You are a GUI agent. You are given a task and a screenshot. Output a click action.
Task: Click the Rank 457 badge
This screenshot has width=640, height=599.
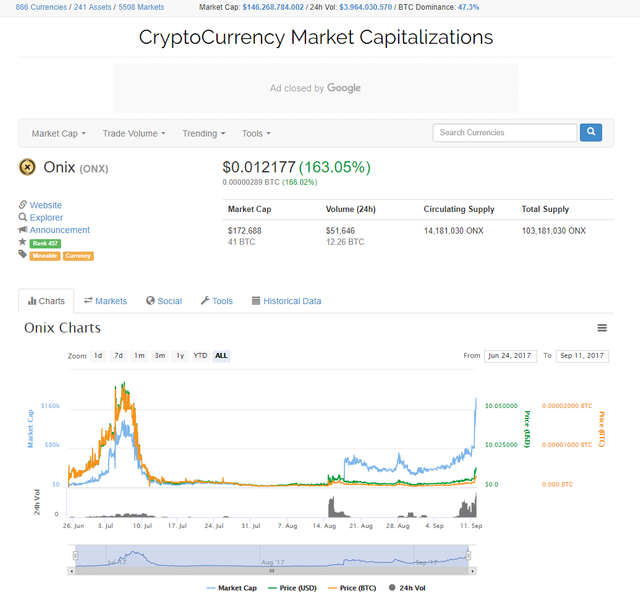pyautogui.click(x=45, y=243)
